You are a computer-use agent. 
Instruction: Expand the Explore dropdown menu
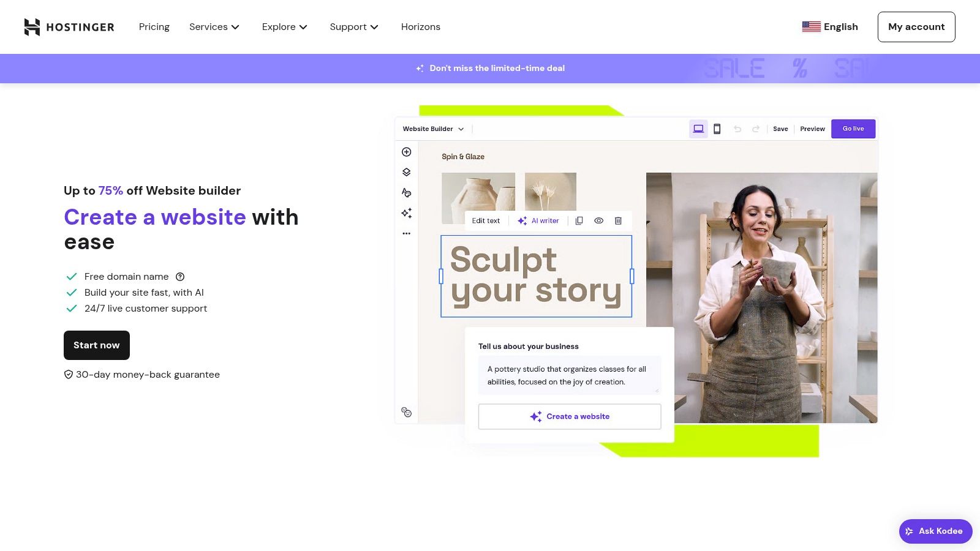[285, 27]
